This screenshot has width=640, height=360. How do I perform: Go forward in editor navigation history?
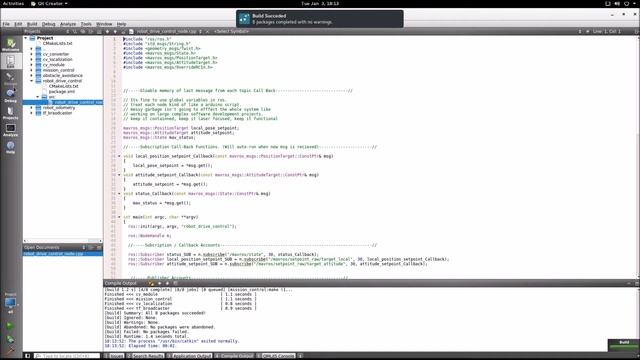[116, 31]
